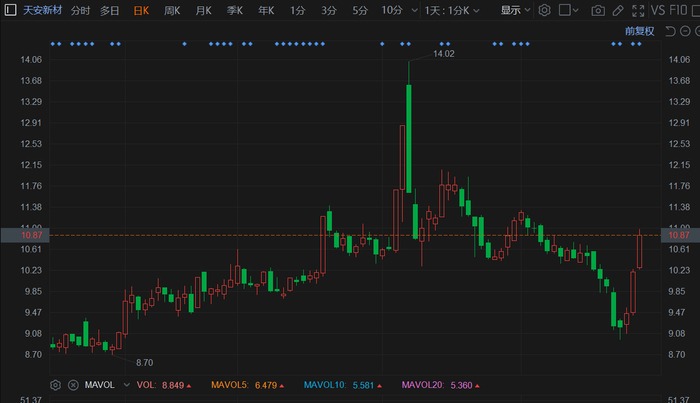Click the 8.70 low price callout under candles
The height and width of the screenshot is (403, 700).
[x=144, y=362]
